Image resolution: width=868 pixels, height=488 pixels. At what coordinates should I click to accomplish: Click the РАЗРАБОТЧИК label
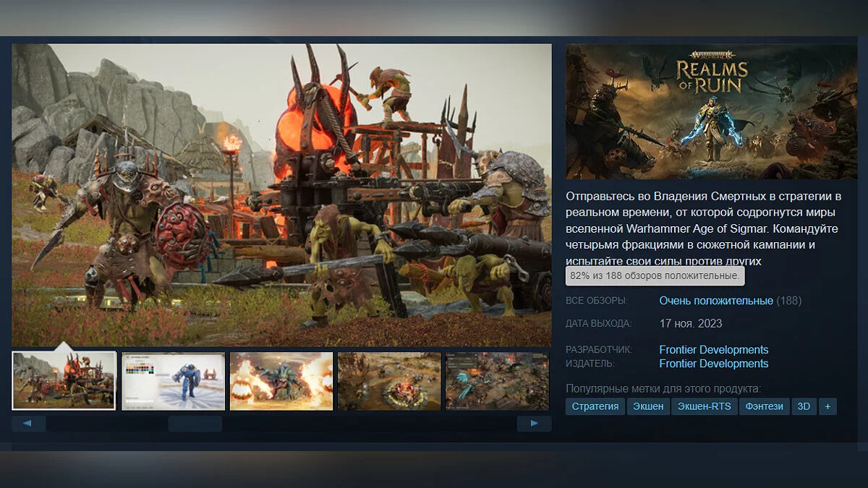pos(599,350)
